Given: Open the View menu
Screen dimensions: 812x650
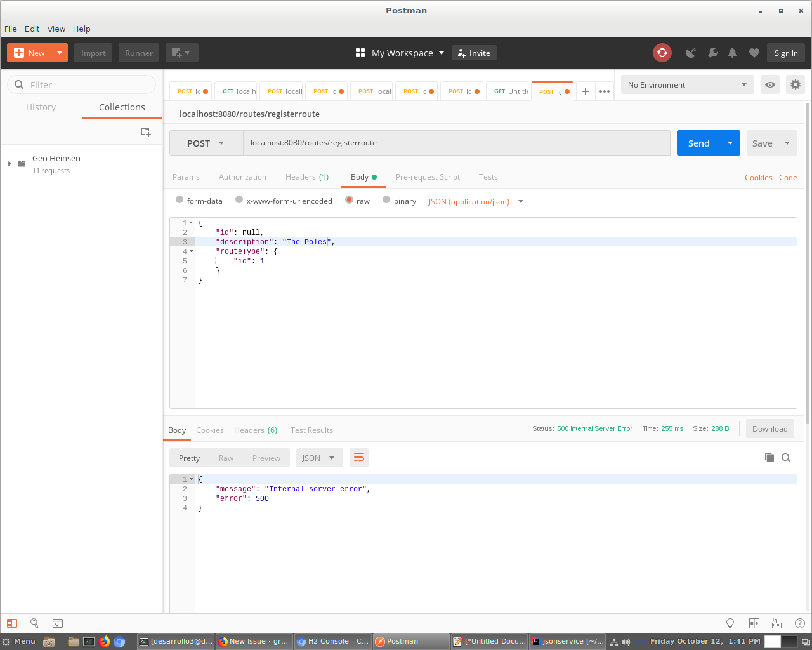Looking at the screenshot, I should tap(56, 29).
